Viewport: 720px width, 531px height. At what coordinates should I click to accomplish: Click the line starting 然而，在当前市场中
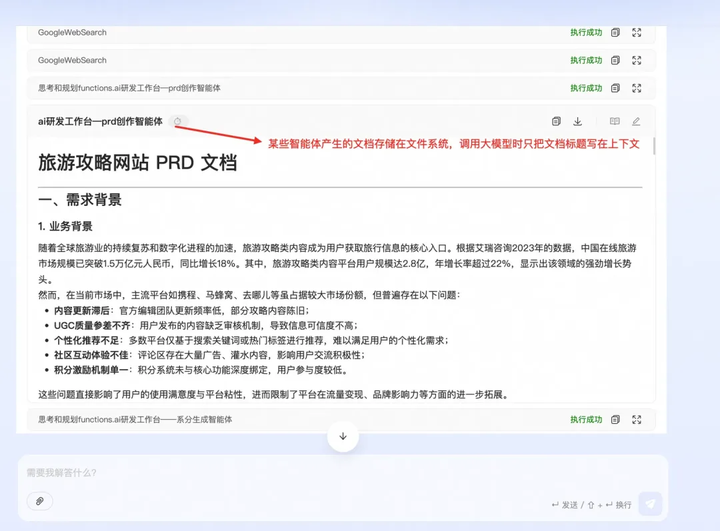249,295
